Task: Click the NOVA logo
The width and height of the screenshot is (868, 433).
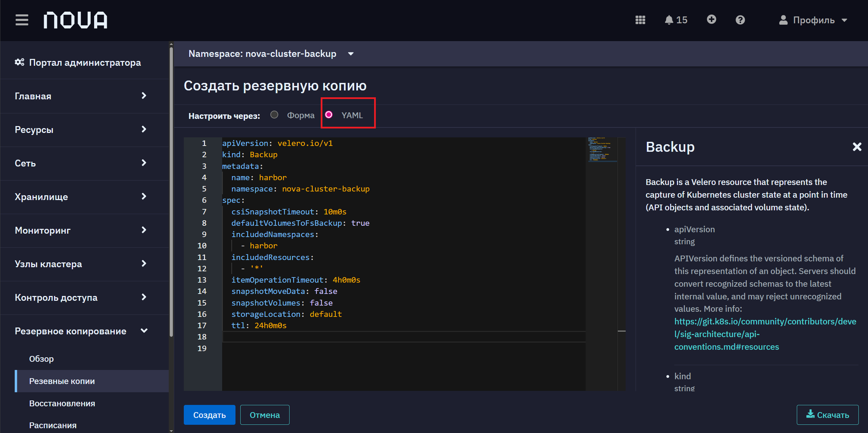Action: click(x=75, y=20)
